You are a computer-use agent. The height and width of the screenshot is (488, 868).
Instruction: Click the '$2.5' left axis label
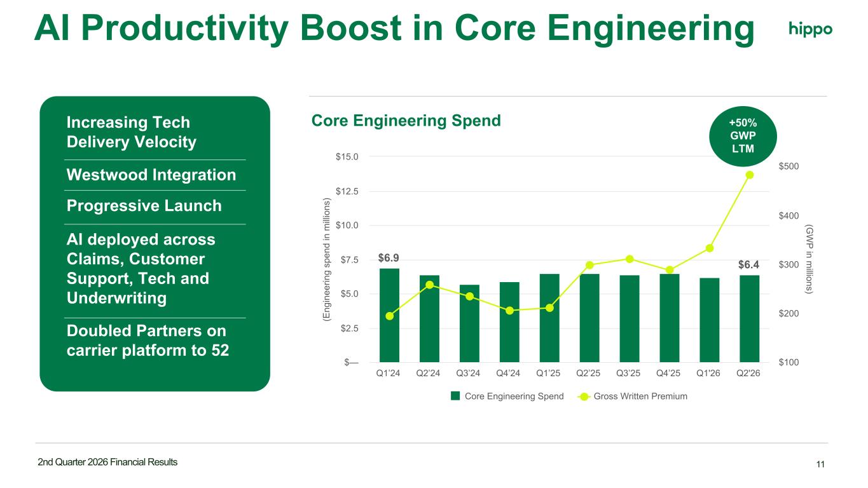pos(349,328)
